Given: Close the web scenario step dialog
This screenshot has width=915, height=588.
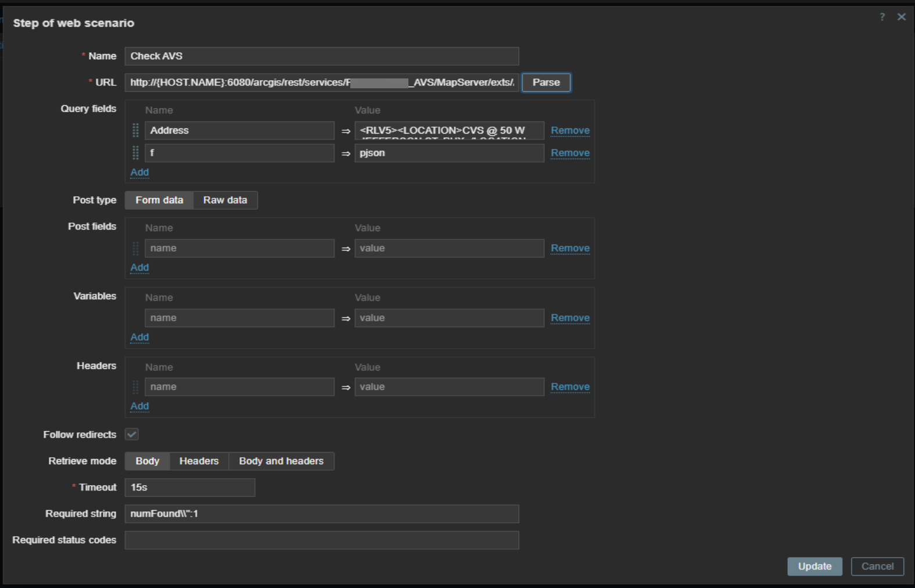Looking at the screenshot, I should (x=902, y=17).
